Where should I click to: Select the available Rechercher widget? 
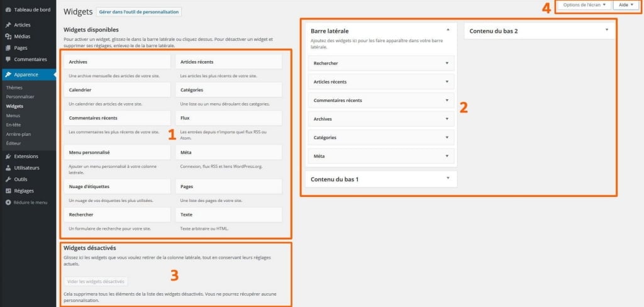click(117, 215)
